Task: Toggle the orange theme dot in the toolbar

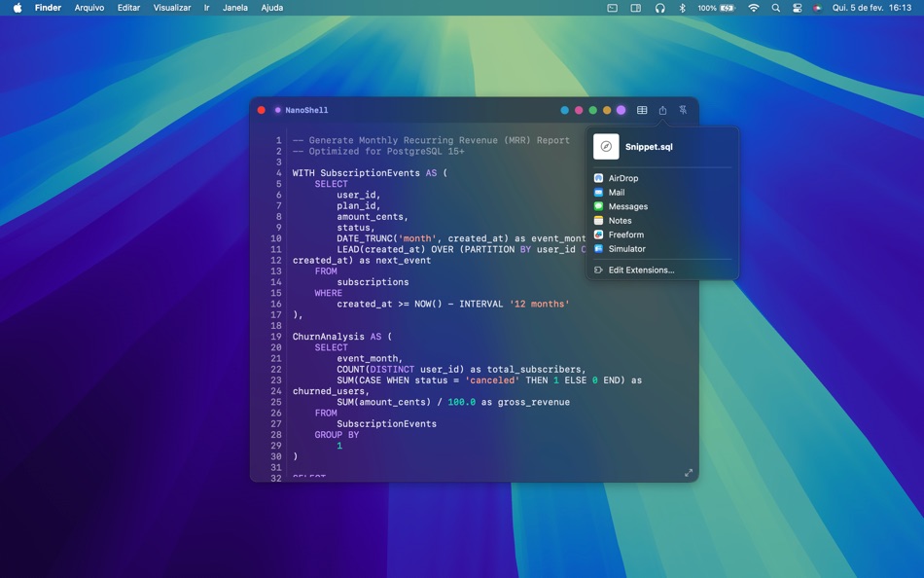Action: point(607,110)
